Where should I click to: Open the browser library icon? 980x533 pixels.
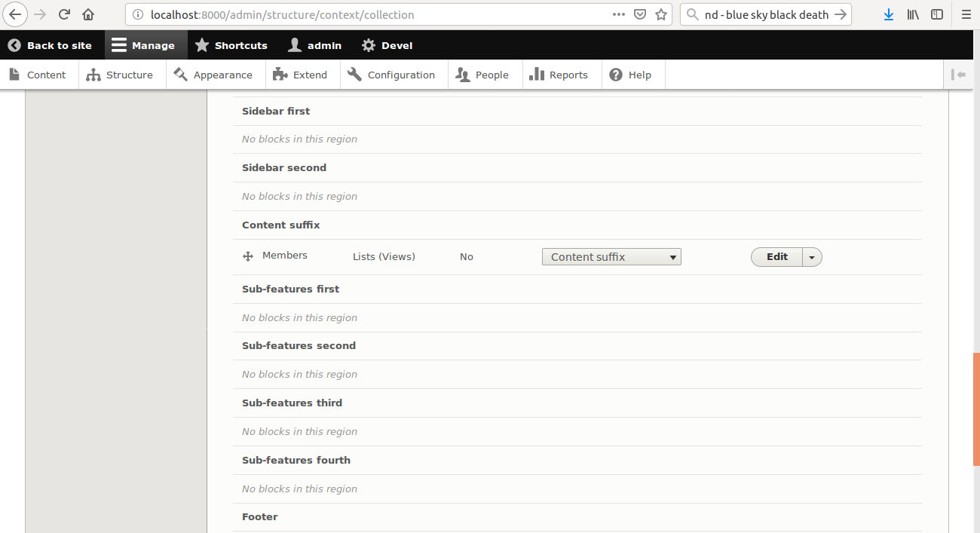click(x=913, y=14)
